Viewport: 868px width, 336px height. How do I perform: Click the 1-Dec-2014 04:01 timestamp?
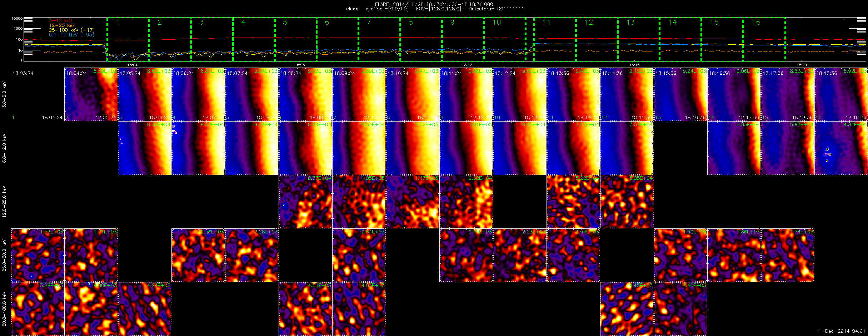842,331
